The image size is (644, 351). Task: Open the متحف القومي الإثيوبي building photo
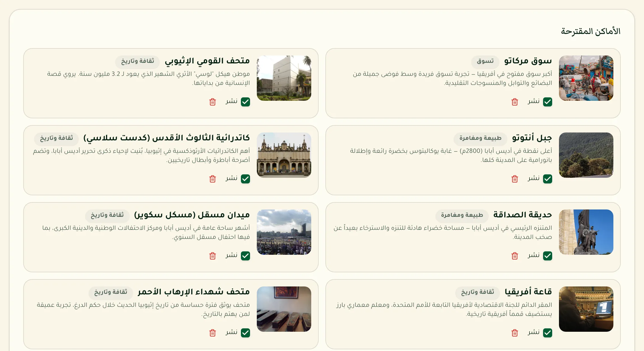tap(284, 78)
